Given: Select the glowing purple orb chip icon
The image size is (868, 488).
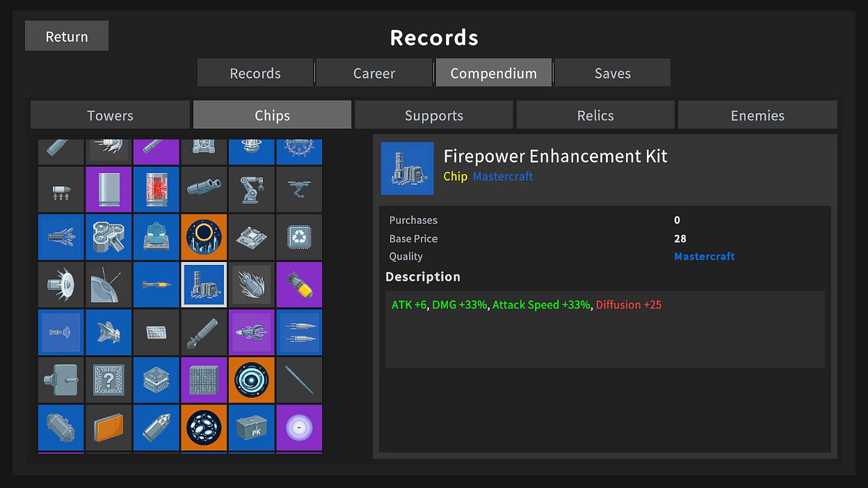Looking at the screenshot, I should click(x=299, y=427).
